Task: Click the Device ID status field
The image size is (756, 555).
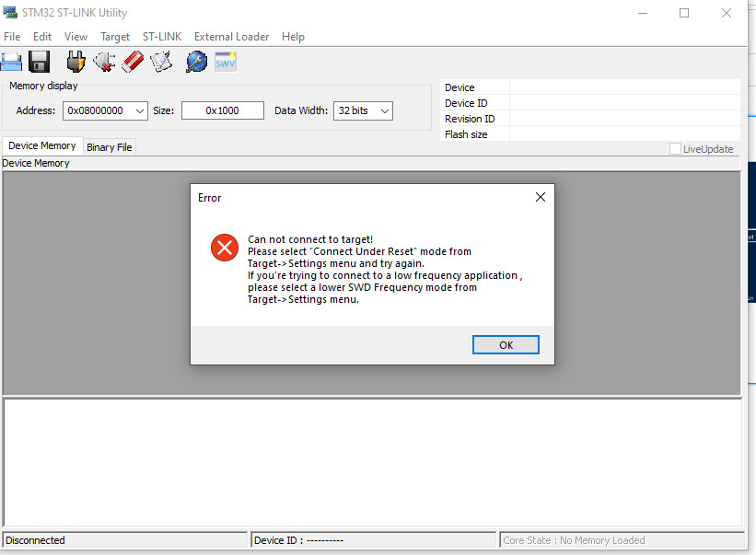Action: pos(373,539)
